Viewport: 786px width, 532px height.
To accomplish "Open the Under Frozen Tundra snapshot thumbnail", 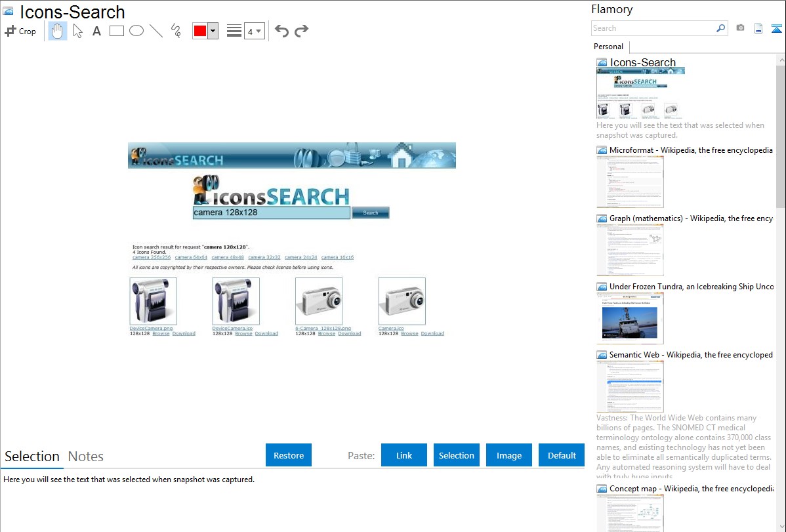I will [x=630, y=318].
